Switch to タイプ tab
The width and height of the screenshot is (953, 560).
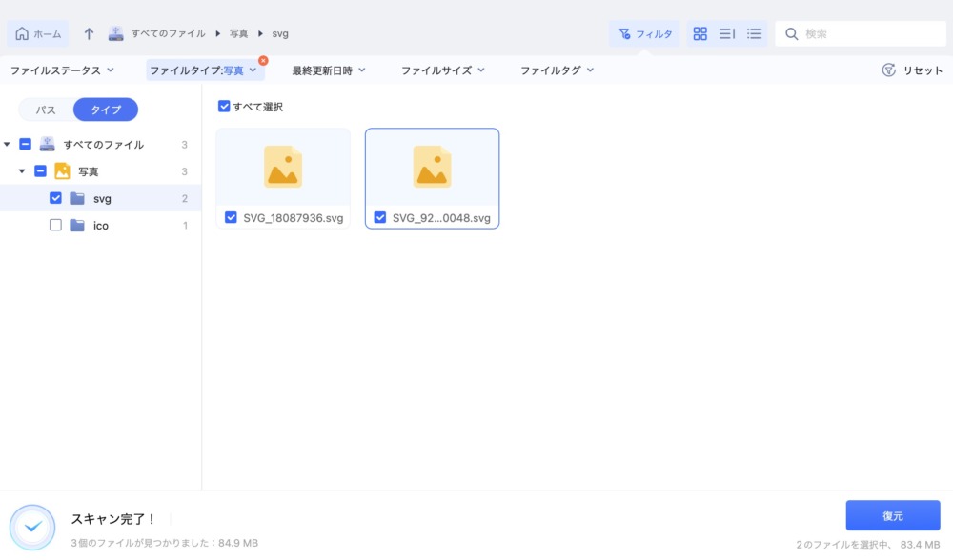click(106, 110)
